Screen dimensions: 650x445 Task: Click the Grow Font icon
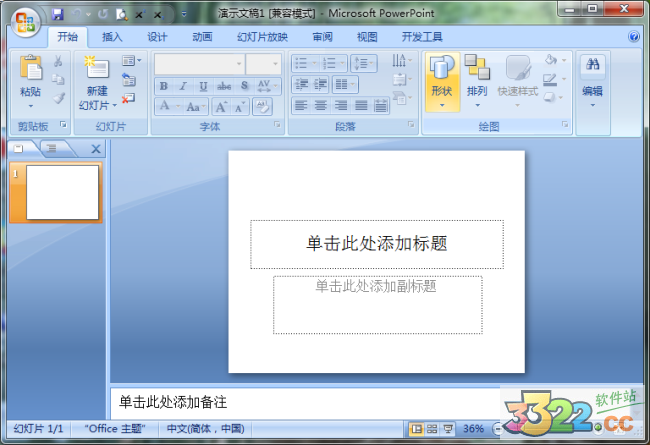coord(221,107)
